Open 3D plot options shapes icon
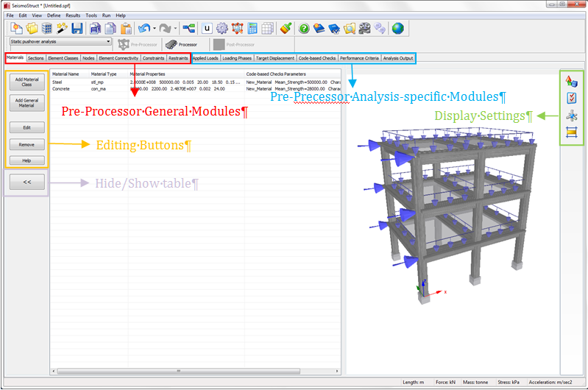The width and height of the screenshot is (588, 390). point(570,81)
